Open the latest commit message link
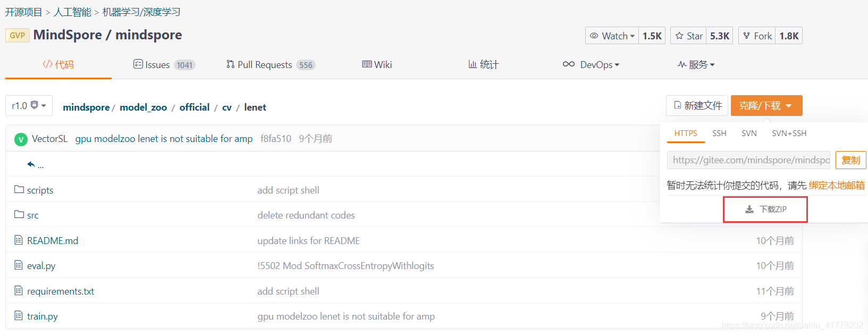This screenshot has width=868, height=335. pyautogui.click(x=164, y=139)
